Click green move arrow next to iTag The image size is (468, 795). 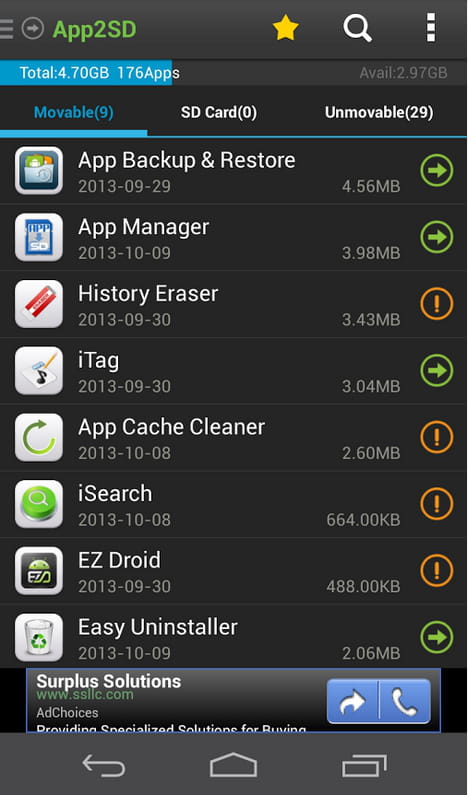click(437, 371)
